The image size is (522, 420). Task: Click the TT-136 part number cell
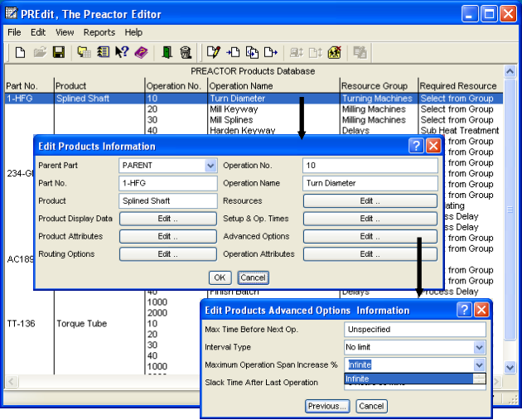[21, 323]
